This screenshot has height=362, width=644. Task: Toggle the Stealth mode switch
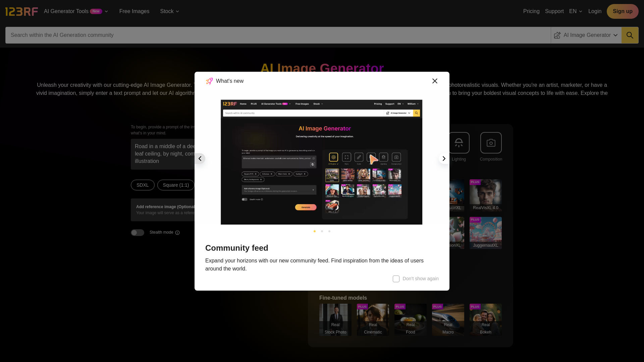tap(137, 232)
